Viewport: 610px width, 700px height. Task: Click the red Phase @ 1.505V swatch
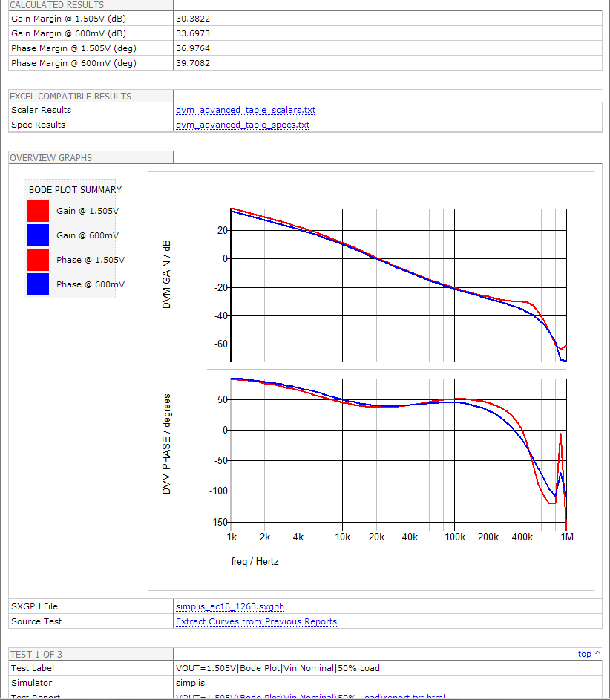(38, 260)
